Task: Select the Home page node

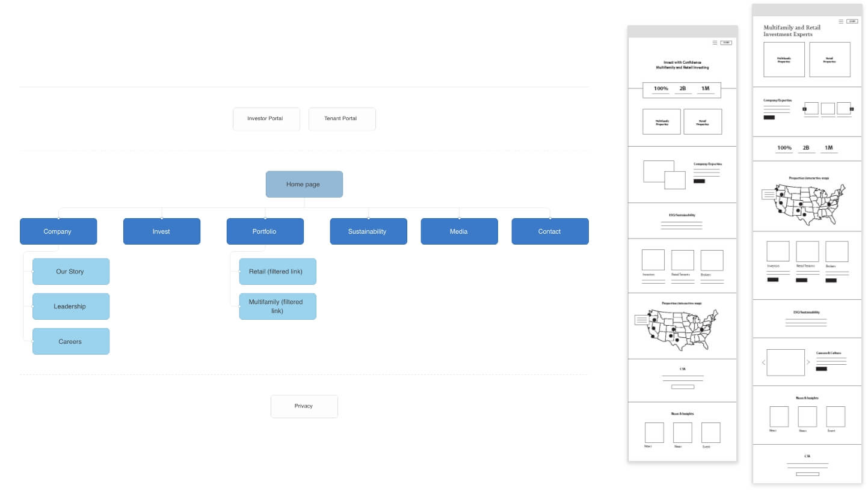Action: click(x=304, y=185)
